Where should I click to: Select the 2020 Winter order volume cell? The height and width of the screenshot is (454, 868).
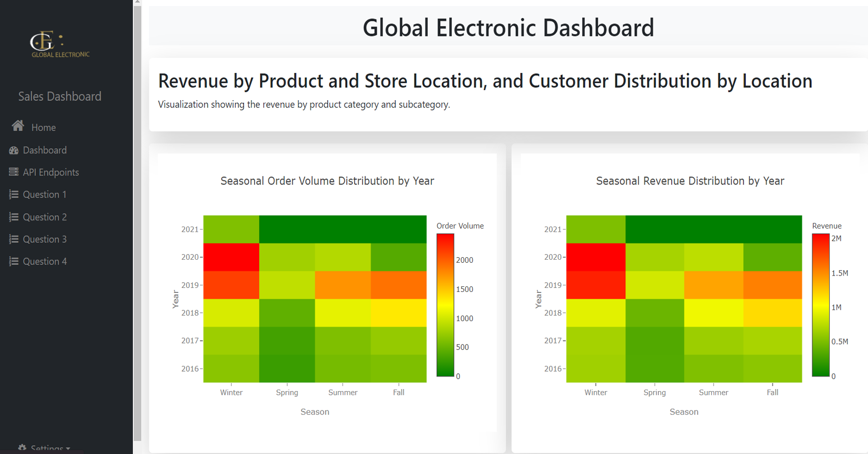click(x=231, y=257)
